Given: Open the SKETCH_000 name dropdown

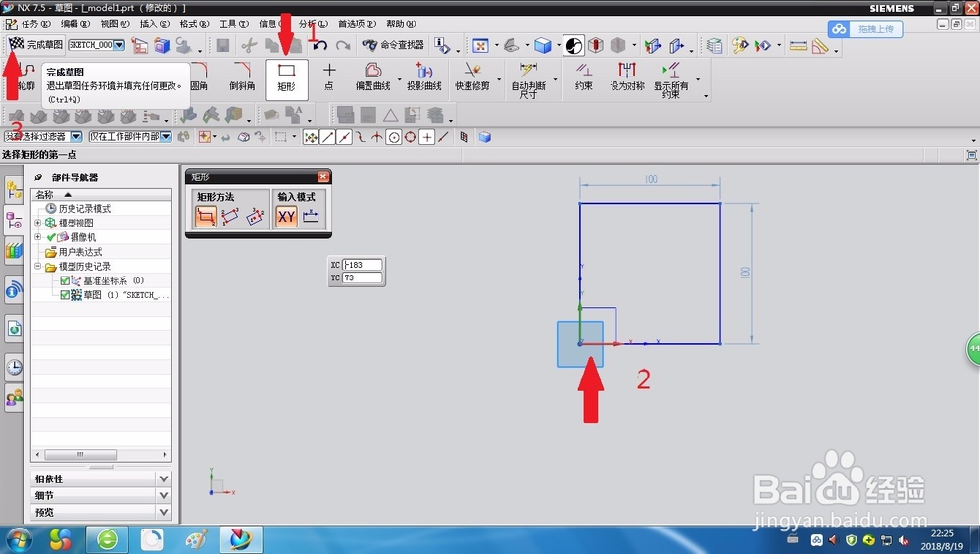Looking at the screenshot, I should pyautogui.click(x=119, y=45).
